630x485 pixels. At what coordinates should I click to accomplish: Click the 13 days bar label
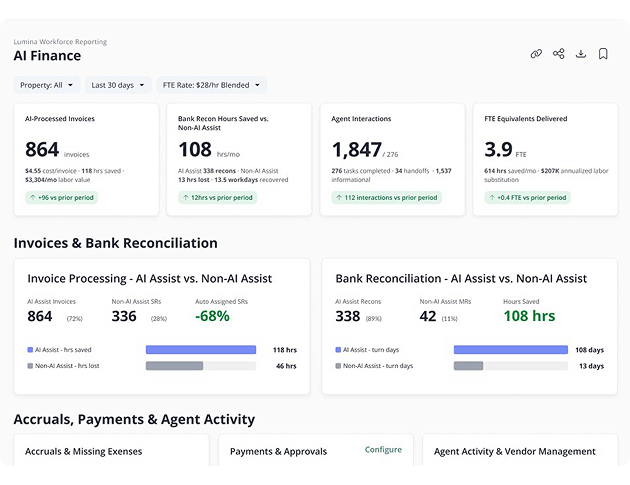tap(591, 366)
